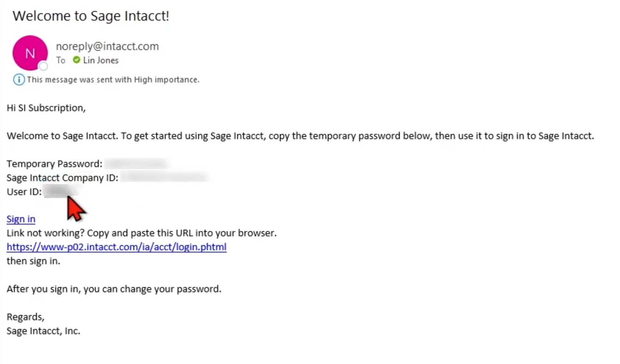Image resolution: width=620 pixels, height=364 pixels.
Task: Click the pink N sender avatar
Action: [x=30, y=53]
